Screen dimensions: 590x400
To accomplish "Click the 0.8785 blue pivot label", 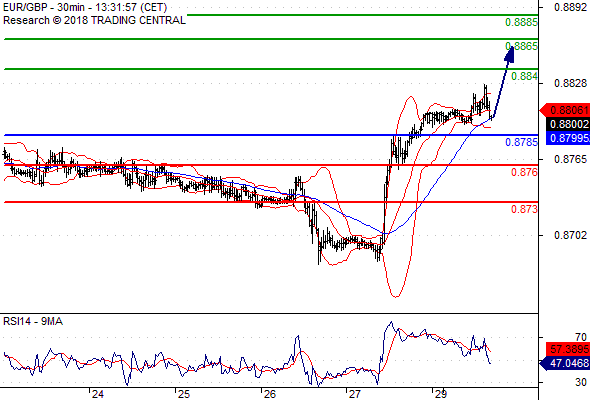I will click(521, 142).
